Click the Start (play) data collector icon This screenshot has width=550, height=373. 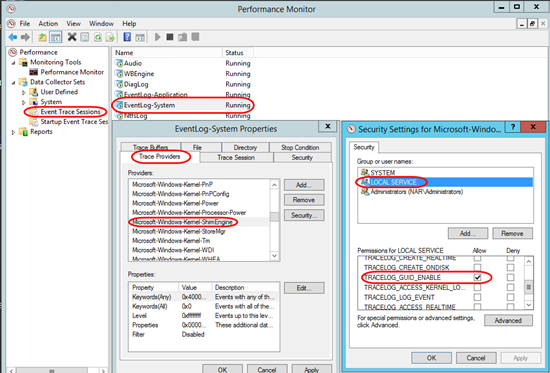point(157,37)
